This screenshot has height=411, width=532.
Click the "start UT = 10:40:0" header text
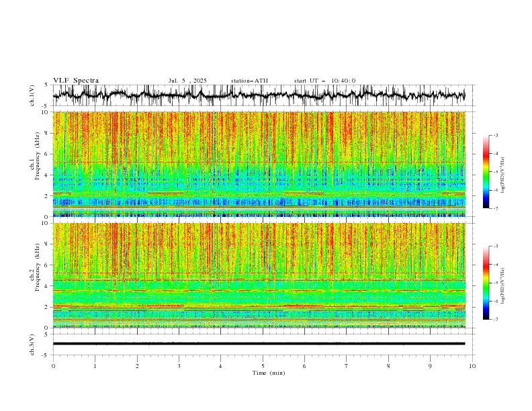pos(324,81)
